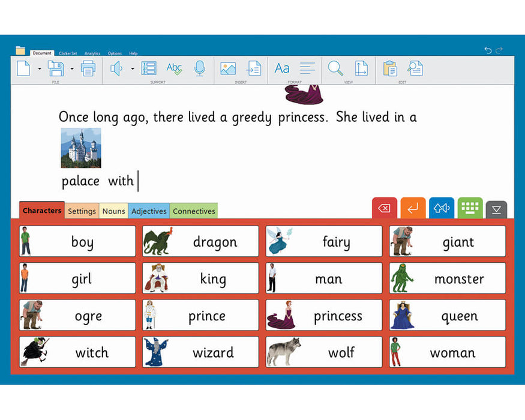Click the castle picture in the document
The height and width of the screenshot is (420, 525).
81,148
